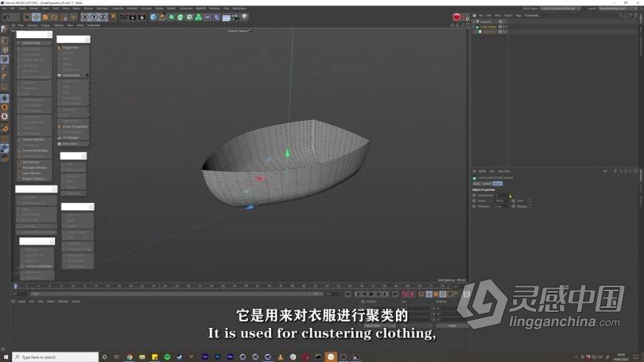Click the Light object icon
This screenshot has width=644, height=362.
(244, 18)
